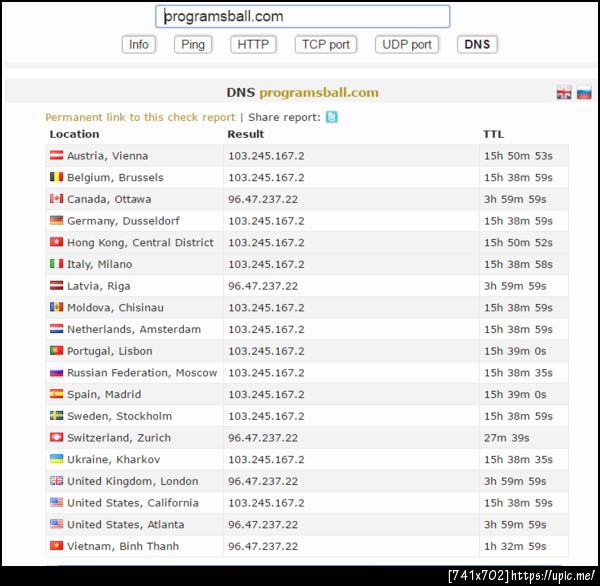The image size is (600, 586).
Task: Click the Switzerland flag icon
Action: tap(57, 437)
